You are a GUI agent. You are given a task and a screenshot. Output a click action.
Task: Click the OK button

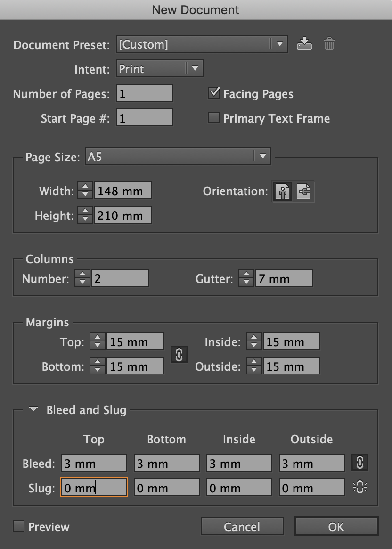[x=336, y=526]
